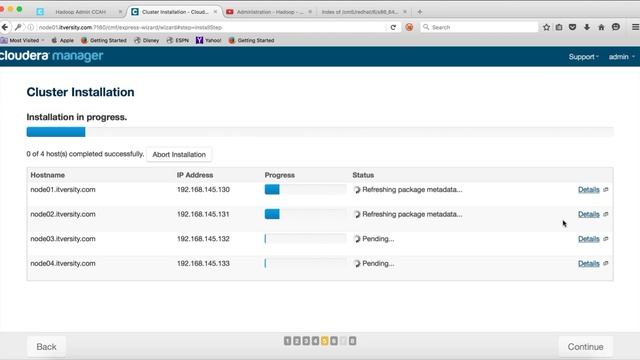Click node03 Pending status text
The image size is (640, 360).
(x=378, y=239)
